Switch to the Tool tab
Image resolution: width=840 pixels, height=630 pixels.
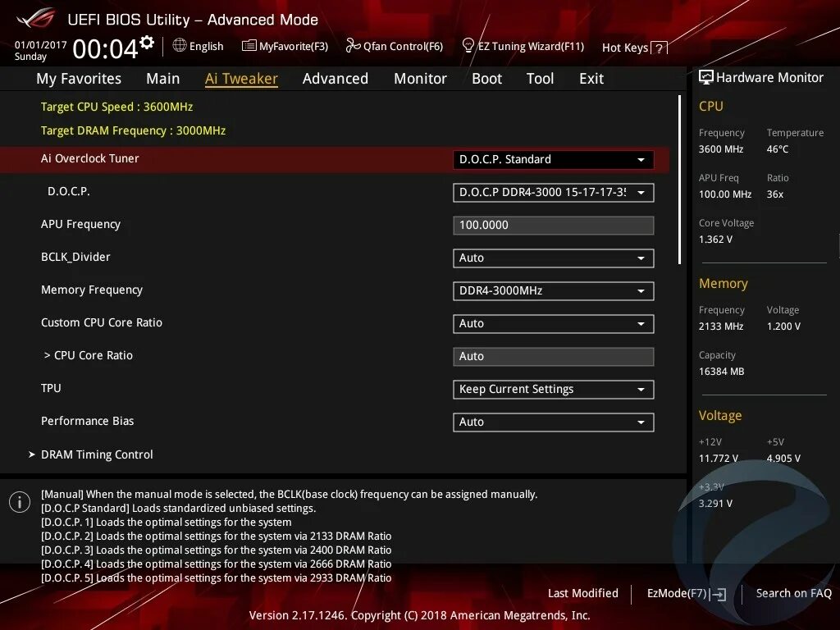tap(540, 79)
